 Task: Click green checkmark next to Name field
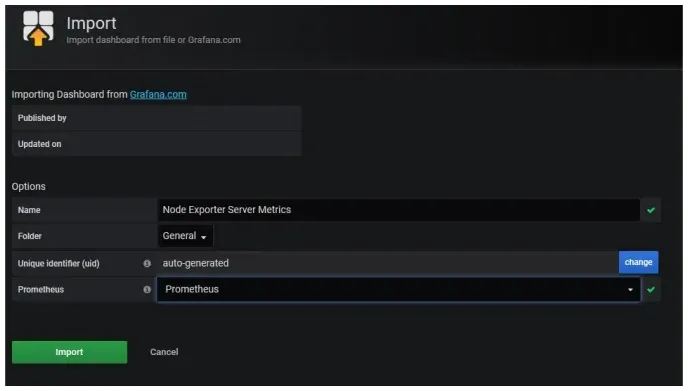click(651, 210)
